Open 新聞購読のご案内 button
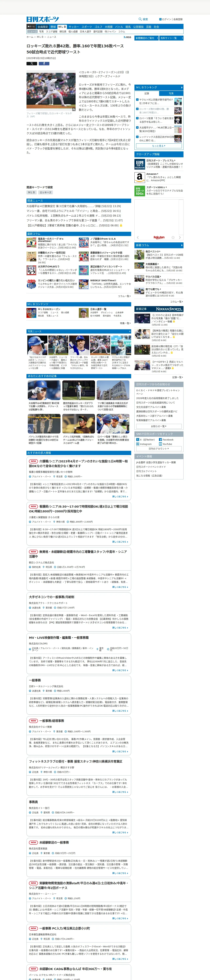The height and width of the screenshot is (980, 210). (x=146, y=38)
